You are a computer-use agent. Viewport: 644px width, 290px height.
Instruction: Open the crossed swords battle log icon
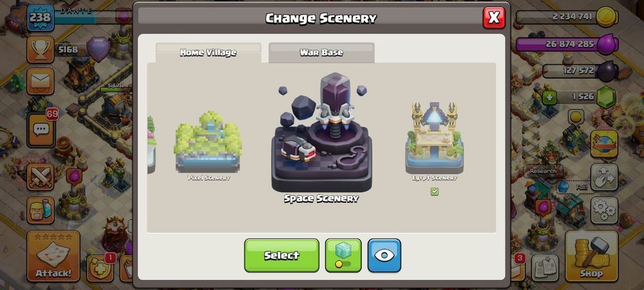(40, 177)
